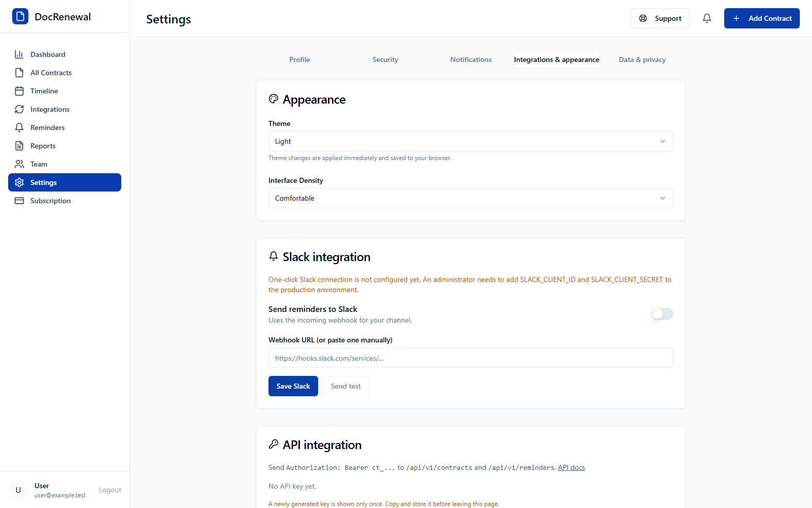This screenshot has height=508, width=812.
Task: Open notifications bell in header
Action: point(707,18)
